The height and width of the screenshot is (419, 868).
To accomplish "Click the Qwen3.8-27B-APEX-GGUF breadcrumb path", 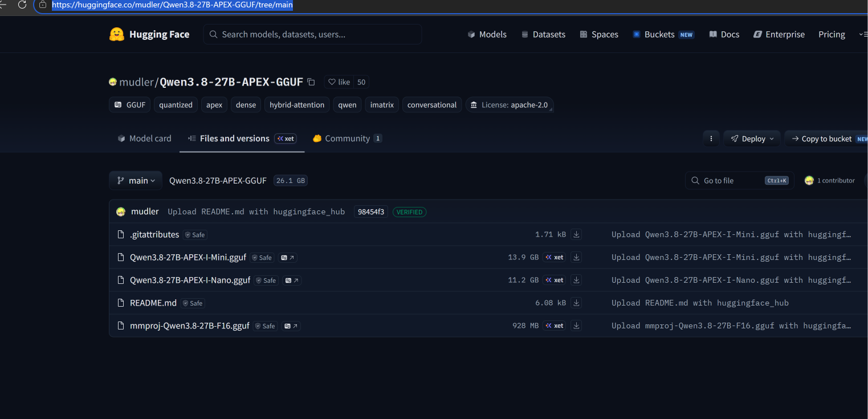I will [x=218, y=180].
